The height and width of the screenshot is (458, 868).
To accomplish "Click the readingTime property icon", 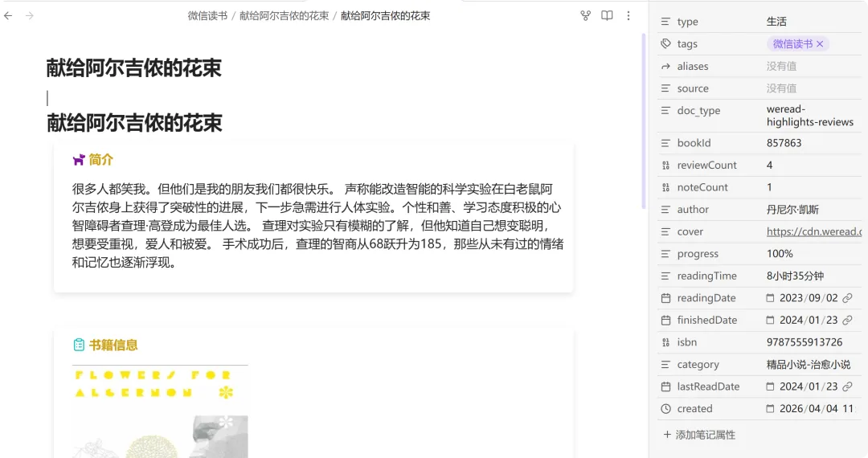I will (x=665, y=276).
